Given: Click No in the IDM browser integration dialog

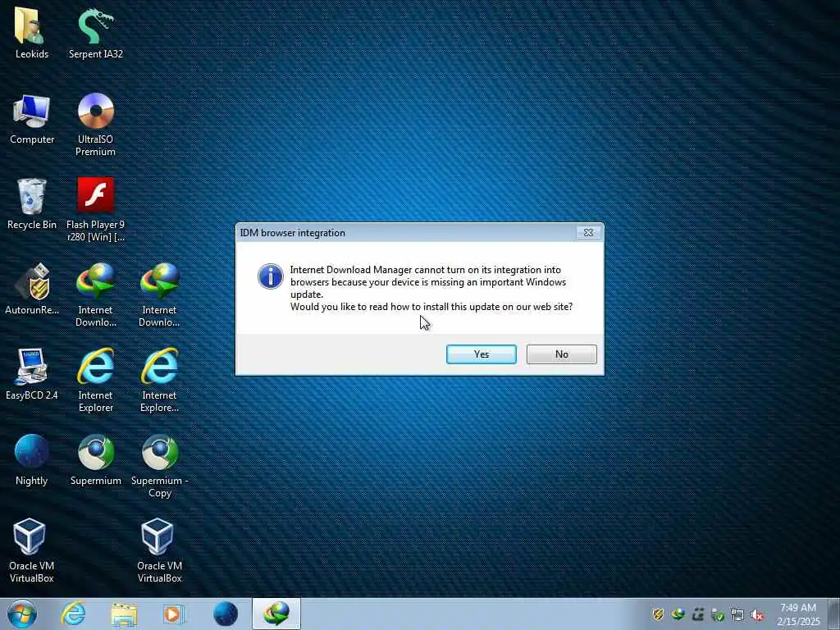Looking at the screenshot, I should (x=561, y=354).
